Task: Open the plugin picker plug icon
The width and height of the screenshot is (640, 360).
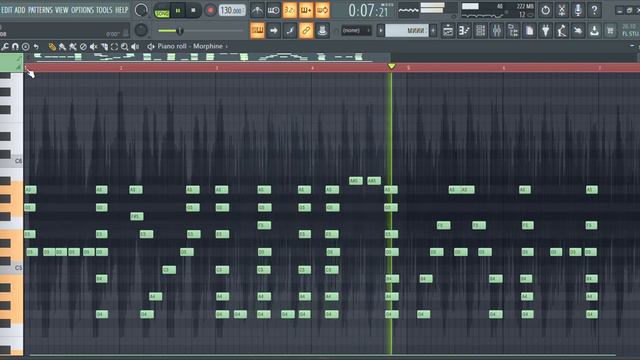Action: (546, 30)
